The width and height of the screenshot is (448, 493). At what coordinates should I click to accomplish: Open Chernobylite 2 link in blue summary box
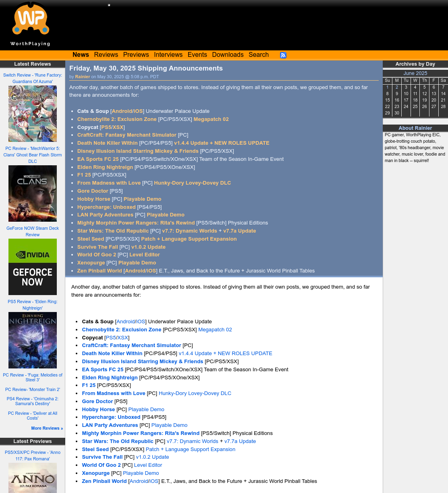tap(117, 119)
